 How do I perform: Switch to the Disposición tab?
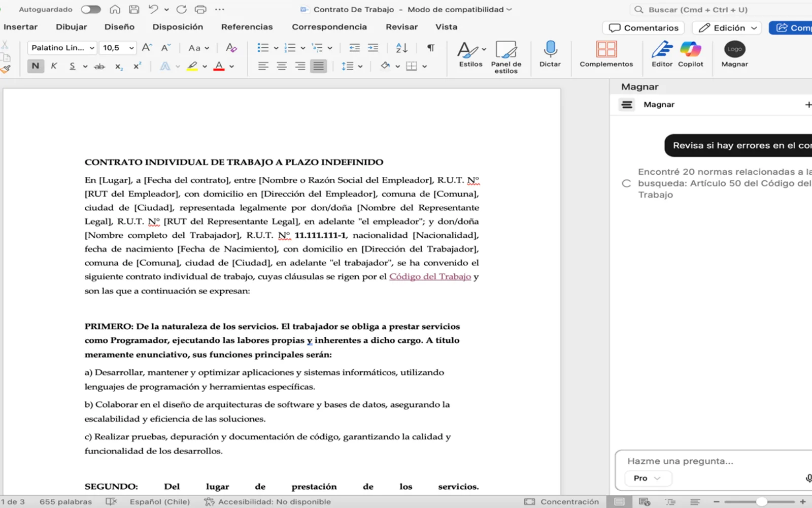(178, 27)
